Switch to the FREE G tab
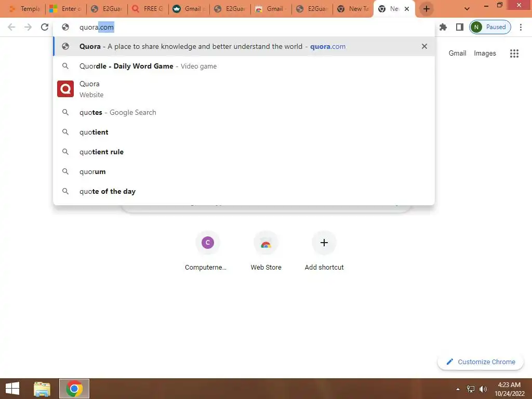 [148, 9]
